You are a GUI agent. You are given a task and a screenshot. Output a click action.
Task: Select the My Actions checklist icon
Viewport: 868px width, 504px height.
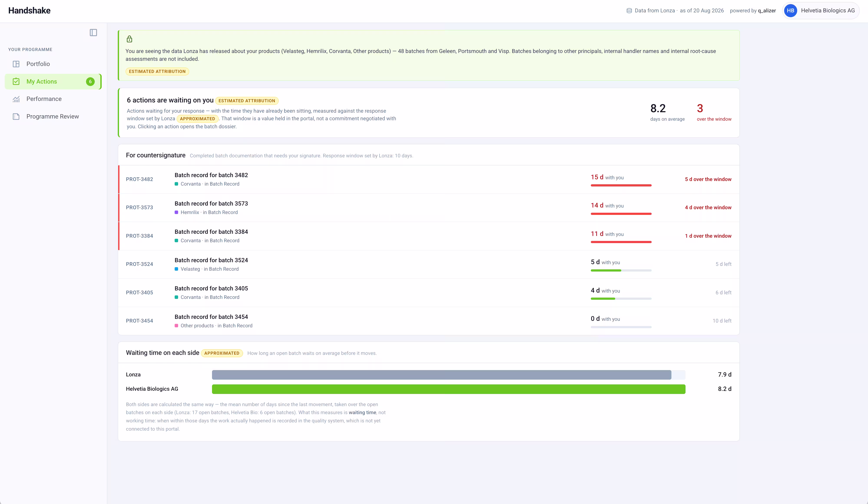click(16, 82)
